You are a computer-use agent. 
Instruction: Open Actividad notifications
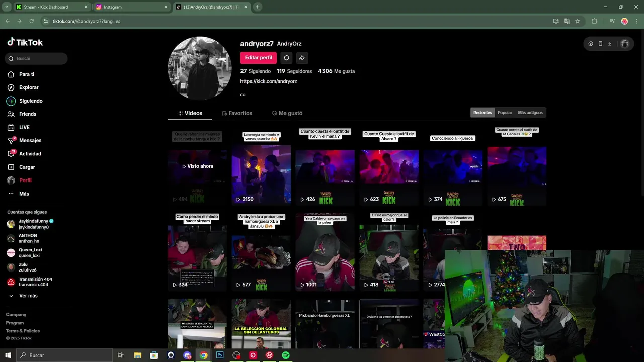(x=30, y=154)
